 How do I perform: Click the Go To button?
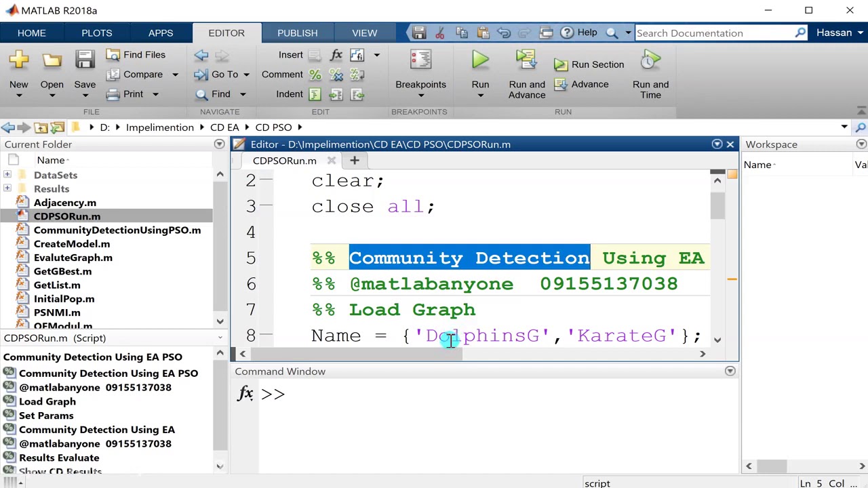tap(217, 75)
